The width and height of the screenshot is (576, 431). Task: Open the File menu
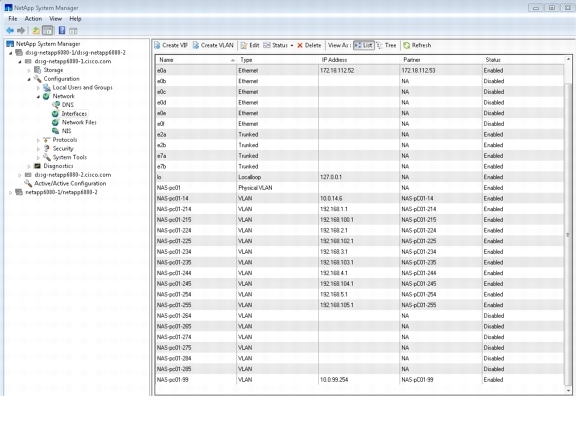[13, 19]
